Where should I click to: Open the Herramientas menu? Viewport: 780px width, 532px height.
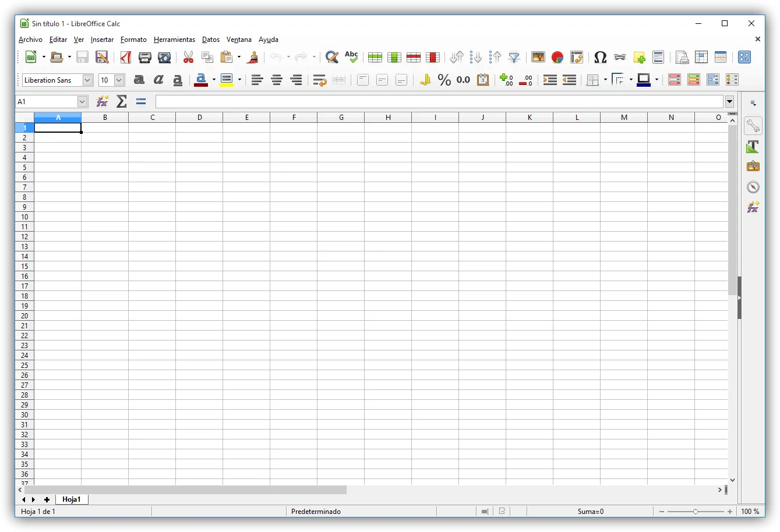click(174, 40)
